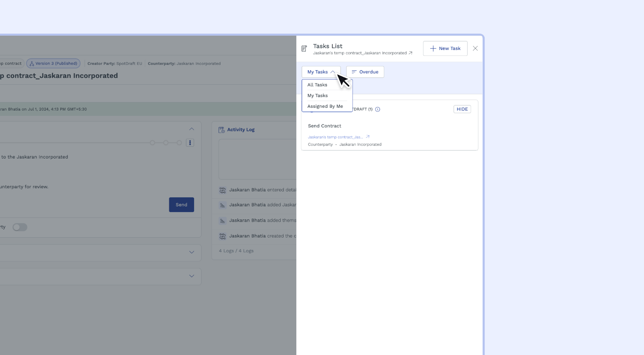Hide the draft task group
The image size is (644, 355).
click(x=462, y=109)
